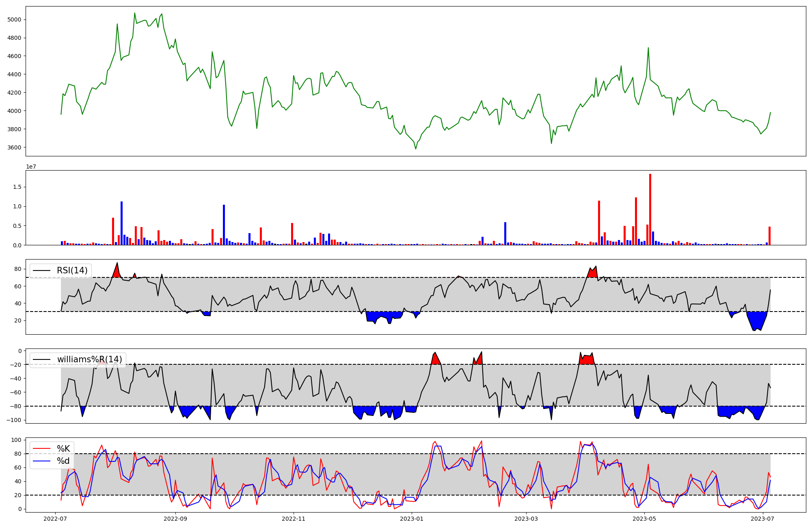This screenshot has width=812, height=528.
Task: Click the tallest blue volume bar
Action: coord(121,223)
